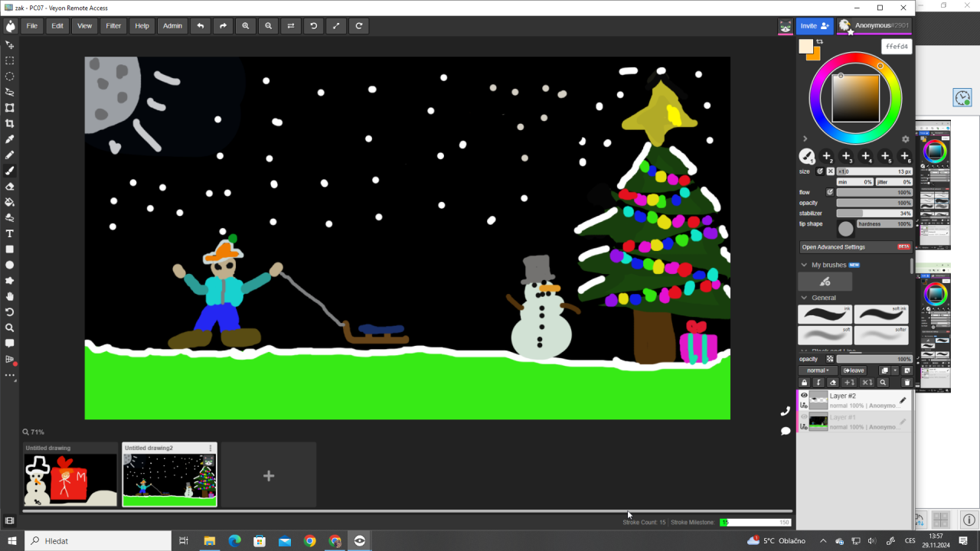Choose the Text tool
This screenshot has width=980, height=551.
pyautogui.click(x=10, y=233)
